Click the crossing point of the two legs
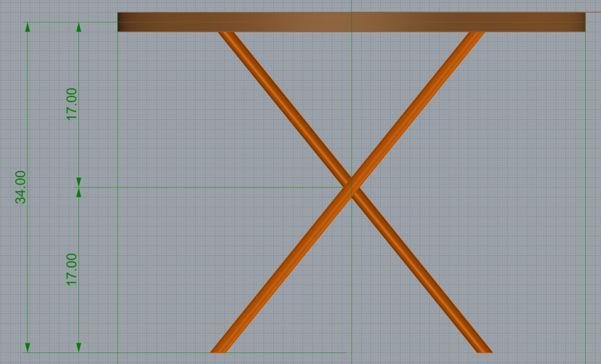 (x=352, y=187)
